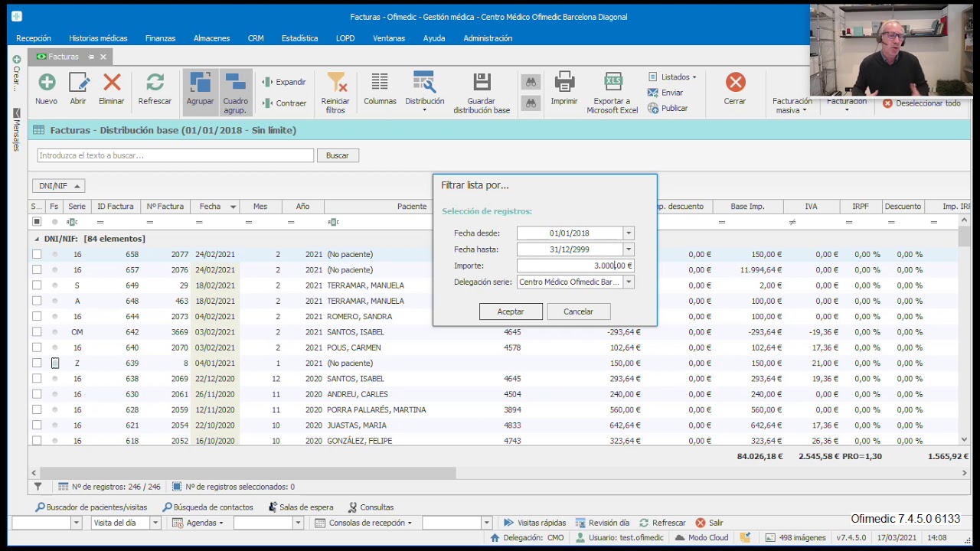Click the Fecha column header
The height and width of the screenshot is (551, 980).
click(x=215, y=207)
